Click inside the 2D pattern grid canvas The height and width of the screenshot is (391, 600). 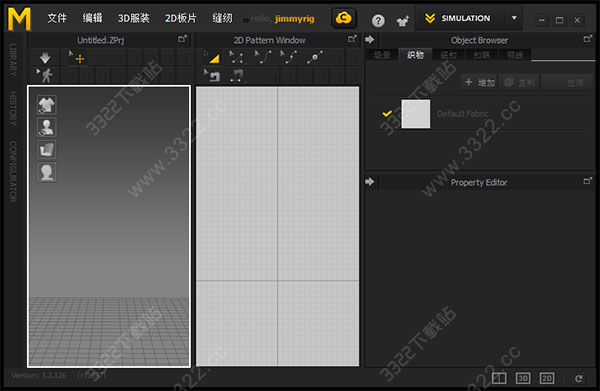click(277, 226)
